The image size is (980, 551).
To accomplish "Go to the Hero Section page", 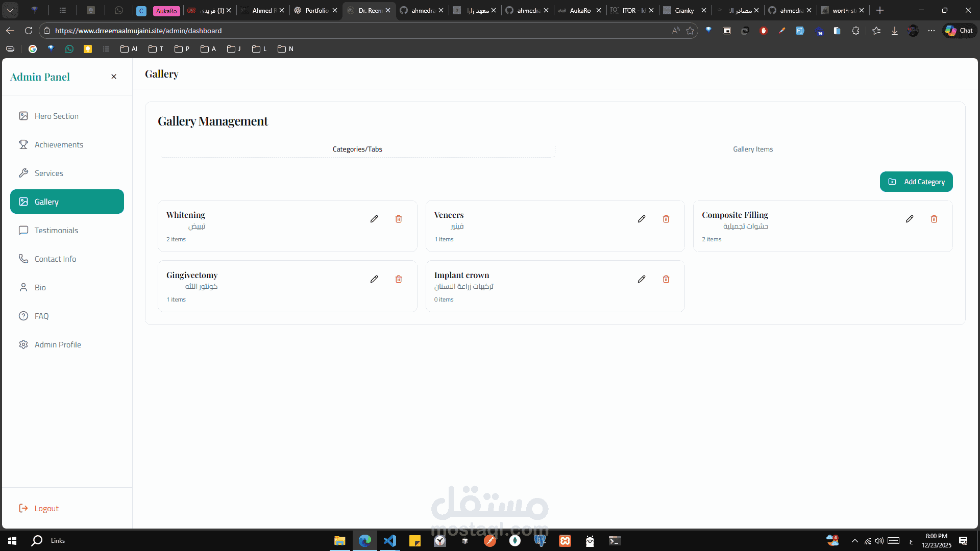I will (56, 116).
